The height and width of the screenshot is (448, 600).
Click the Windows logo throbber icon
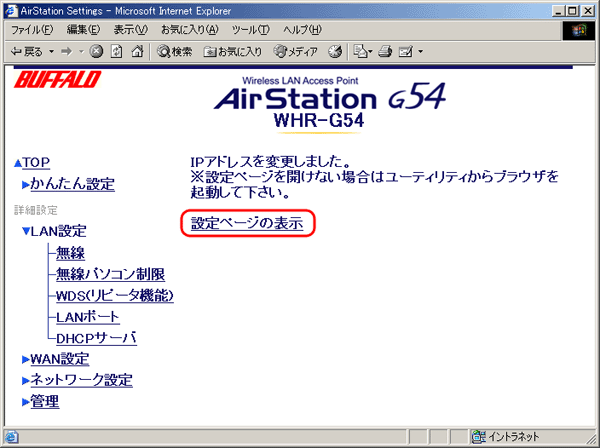579,30
